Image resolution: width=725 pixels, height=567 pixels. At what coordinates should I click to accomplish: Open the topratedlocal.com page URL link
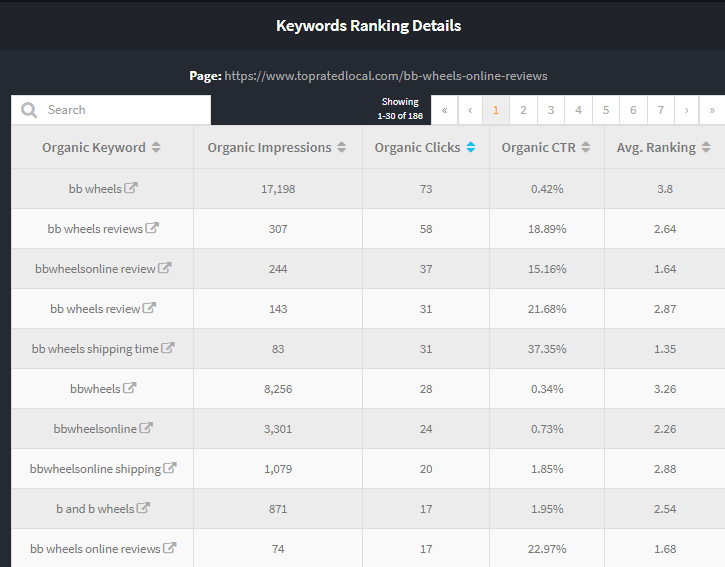[386, 76]
